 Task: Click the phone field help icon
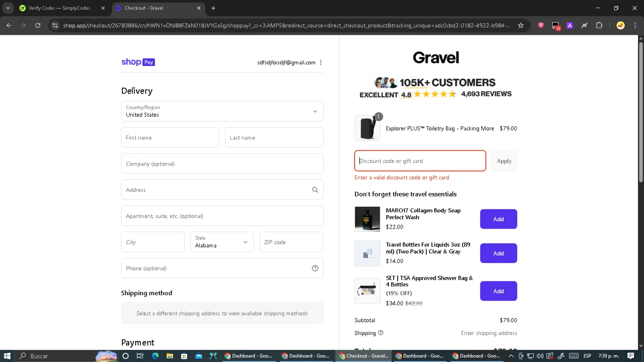(x=315, y=268)
